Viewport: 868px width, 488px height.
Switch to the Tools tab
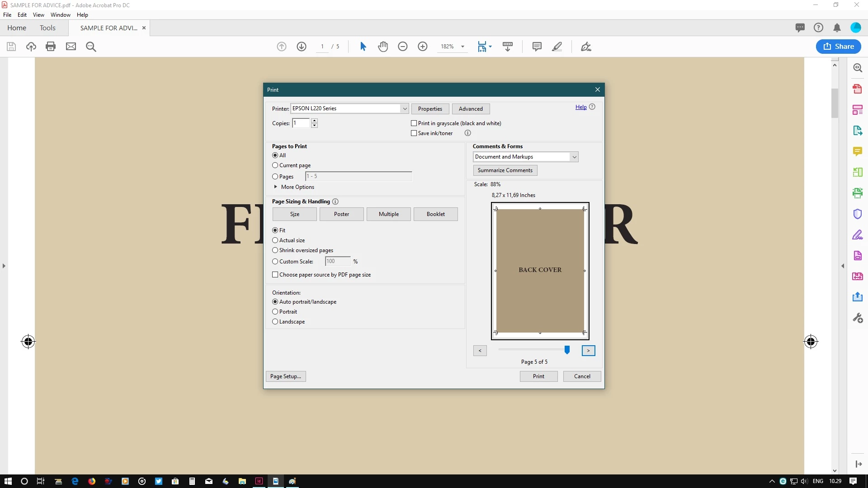47,28
